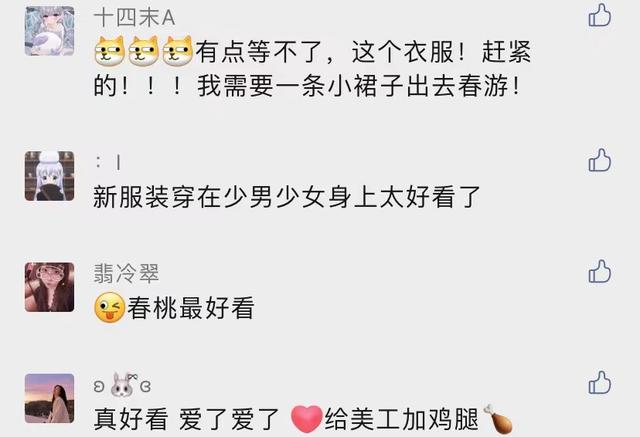Viewport: 640px width, 437px height.
Task: Tap the username 翡冷翠
Action: click(126, 273)
